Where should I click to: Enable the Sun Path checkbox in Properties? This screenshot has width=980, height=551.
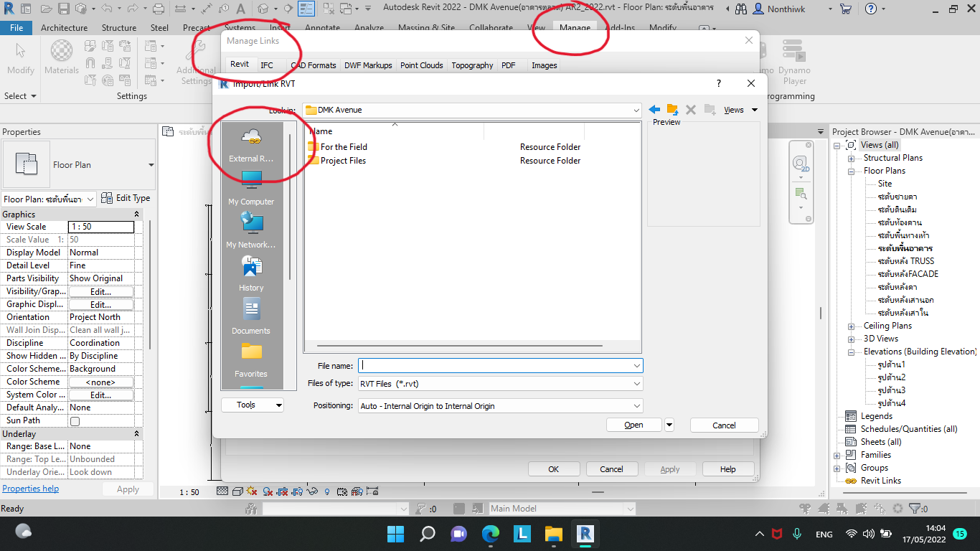click(x=74, y=420)
